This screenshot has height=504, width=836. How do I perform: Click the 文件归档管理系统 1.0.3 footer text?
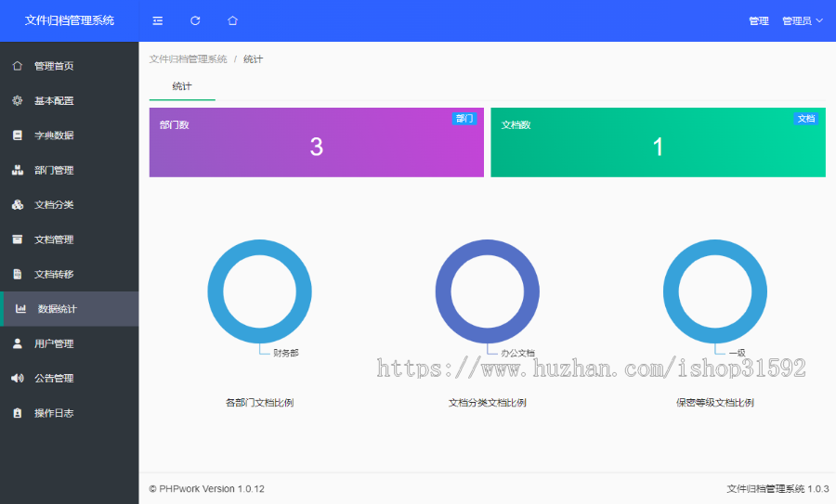(777, 488)
